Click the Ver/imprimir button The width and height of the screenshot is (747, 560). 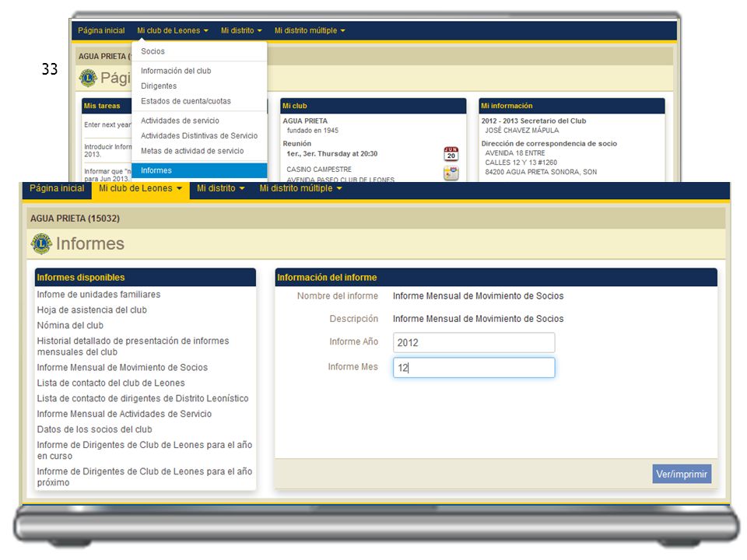coord(682,474)
